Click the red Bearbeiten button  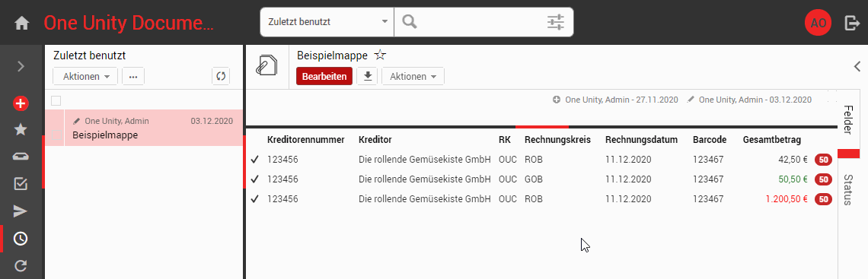tap(324, 76)
